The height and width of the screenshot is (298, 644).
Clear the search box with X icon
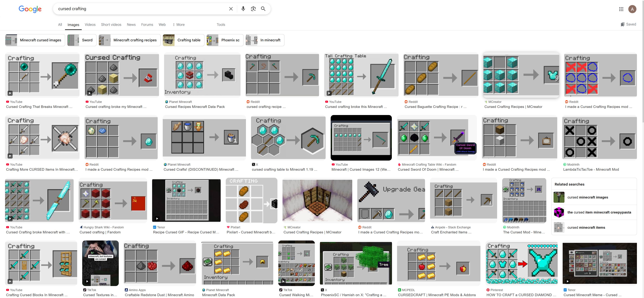[x=231, y=9]
